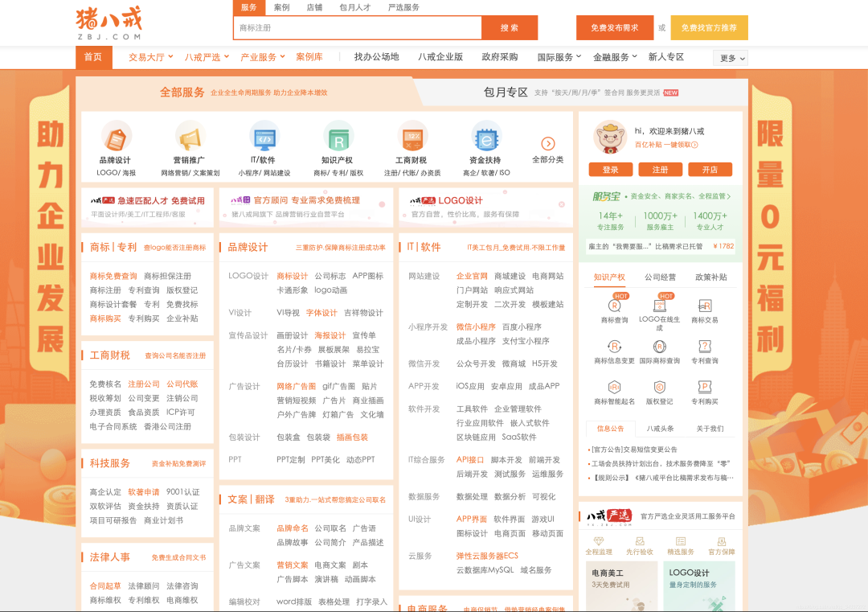Screen dimensions: 868x612
Task: Click the 官方保障 icon
Action: 721,541
